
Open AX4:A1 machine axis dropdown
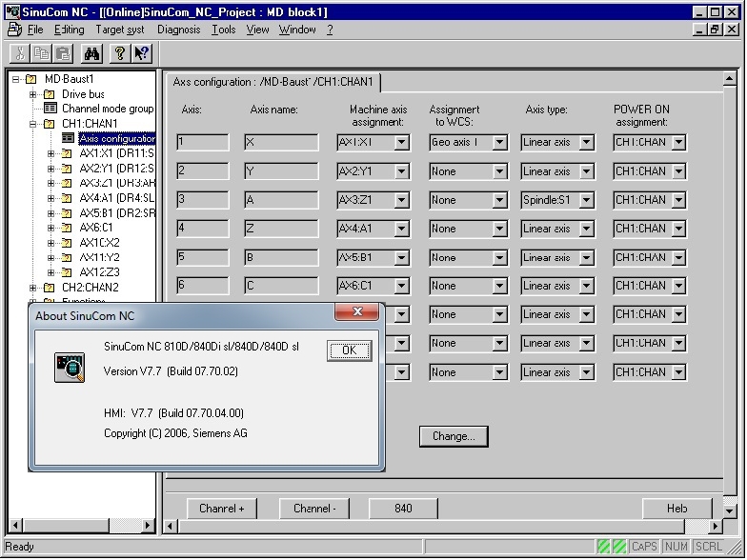pos(401,229)
